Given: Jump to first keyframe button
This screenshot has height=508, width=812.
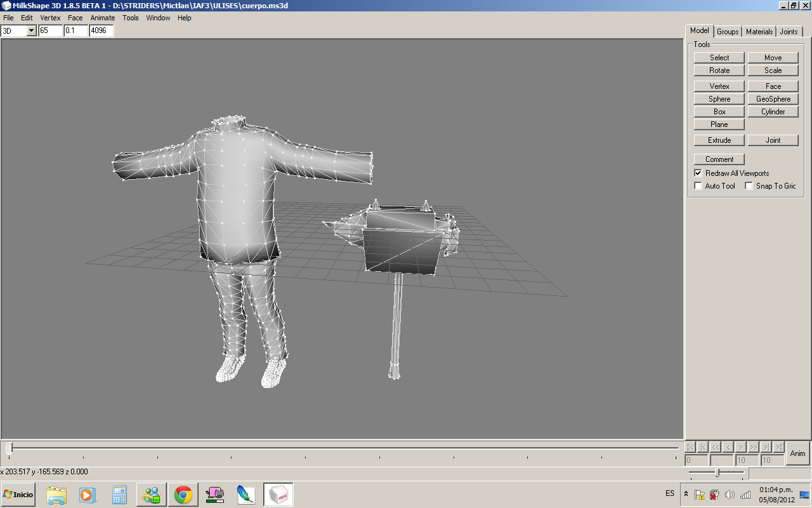Looking at the screenshot, I should coord(691,447).
